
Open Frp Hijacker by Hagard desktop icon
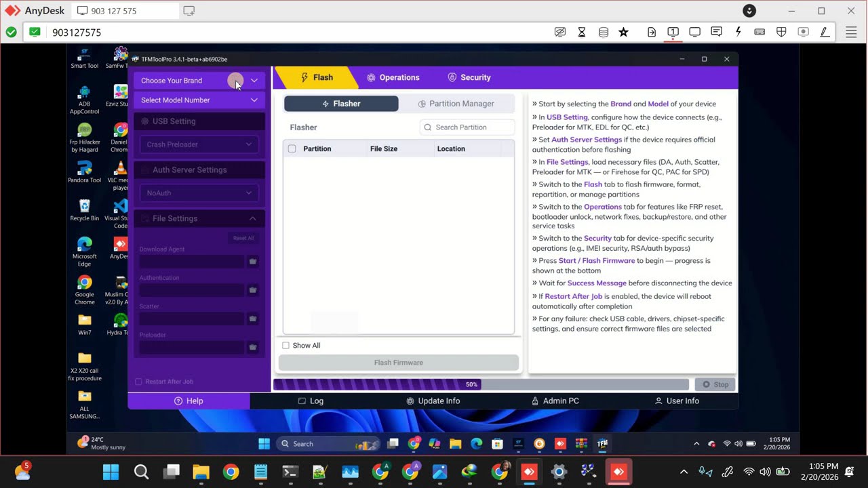click(85, 138)
